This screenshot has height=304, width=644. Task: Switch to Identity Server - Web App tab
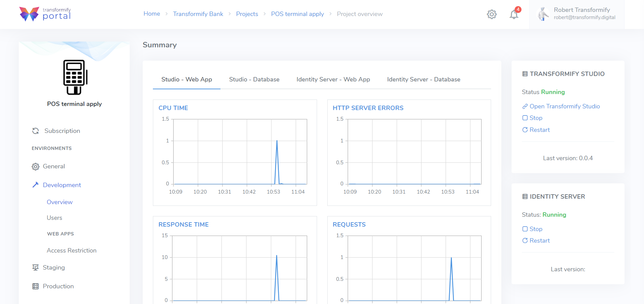point(333,79)
